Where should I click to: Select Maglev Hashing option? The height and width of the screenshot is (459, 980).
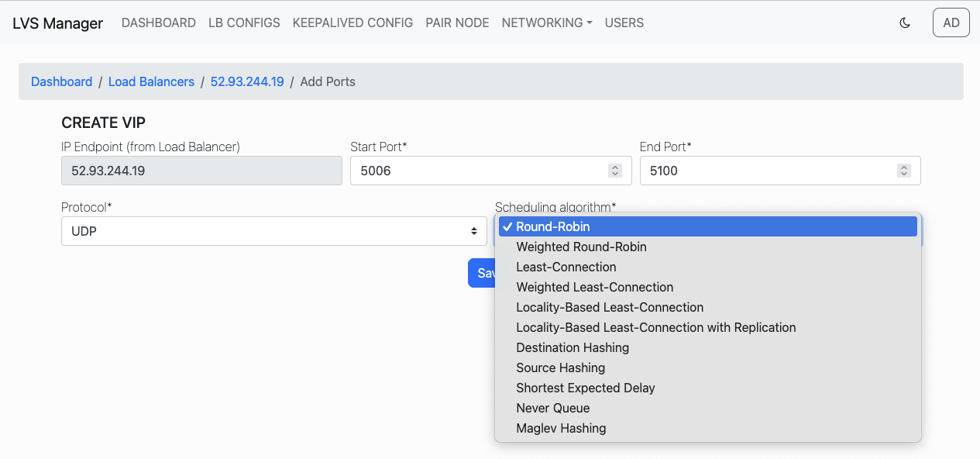[708, 428]
